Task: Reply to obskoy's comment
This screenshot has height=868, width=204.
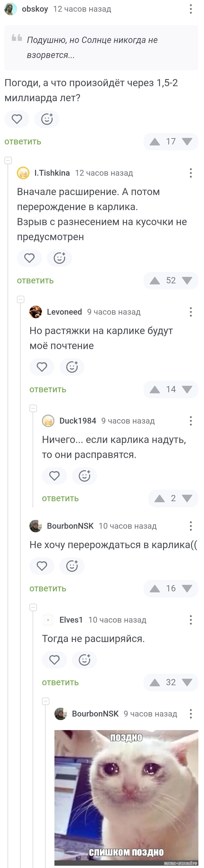Action: pyautogui.click(x=23, y=141)
